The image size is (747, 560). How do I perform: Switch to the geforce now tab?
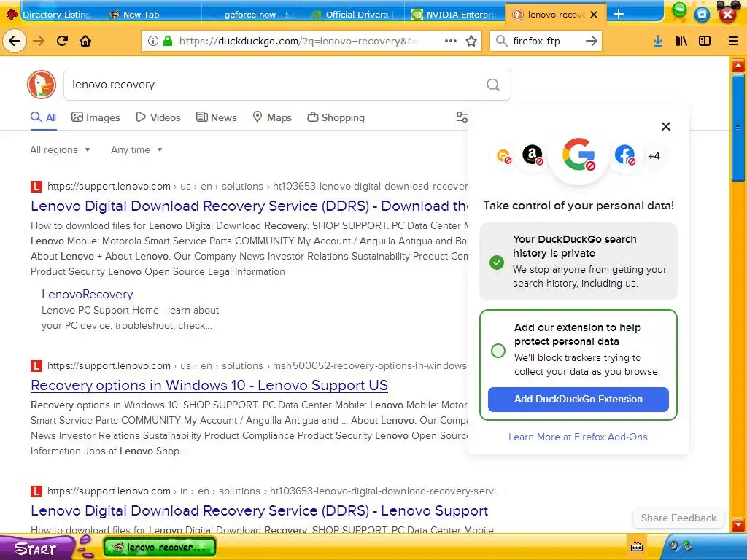tap(252, 15)
